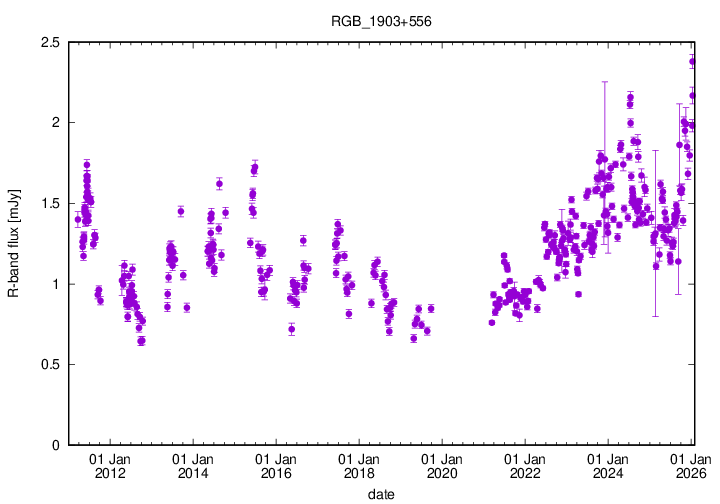Click the highest data point near 2026
The image size is (720, 504).
pos(693,61)
